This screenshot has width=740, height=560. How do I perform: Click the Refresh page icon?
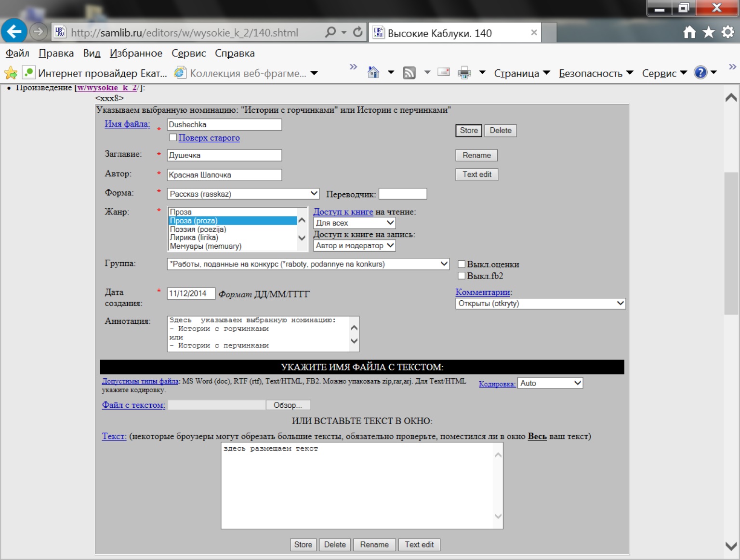tap(357, 32)
